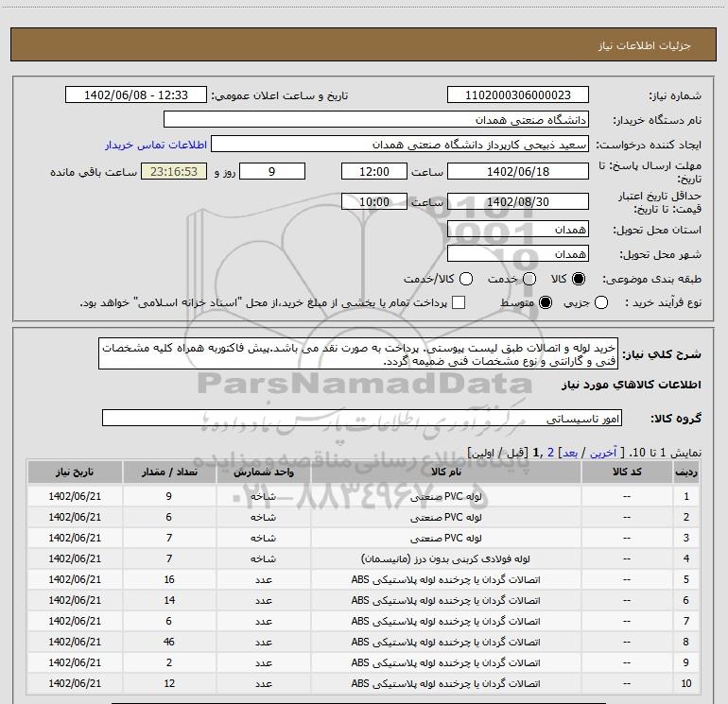This screenshot has height=704, width=728.
Task: Click the countdown timer 23:16:53
Action: (x=174, y=171)
